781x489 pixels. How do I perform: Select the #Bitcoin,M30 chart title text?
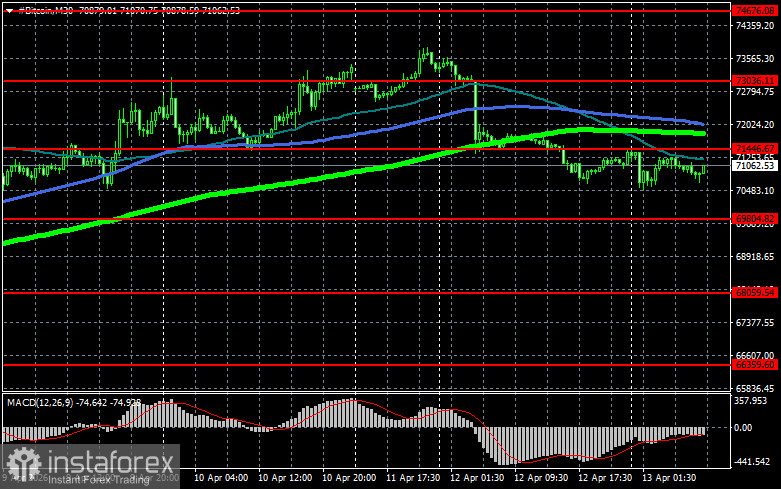(x=46, y=10)
